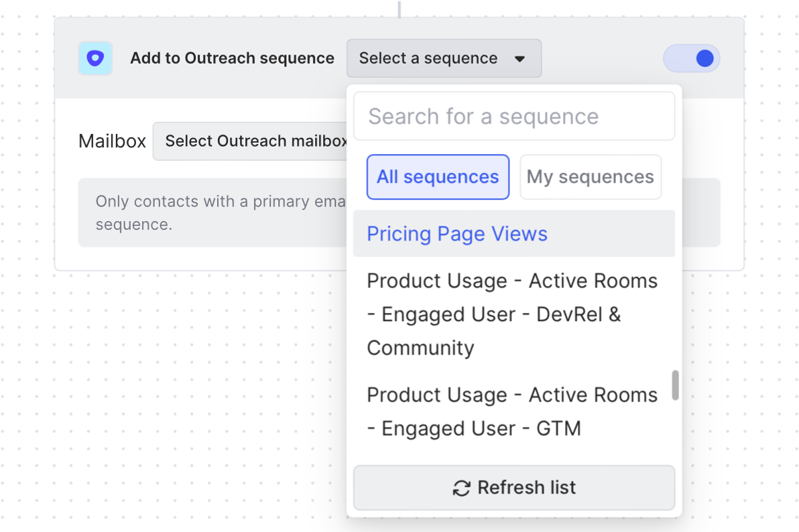
Task: Click the caret arrow beside Select a sequence
Action: pyautogui.click(x=519, y=59)
